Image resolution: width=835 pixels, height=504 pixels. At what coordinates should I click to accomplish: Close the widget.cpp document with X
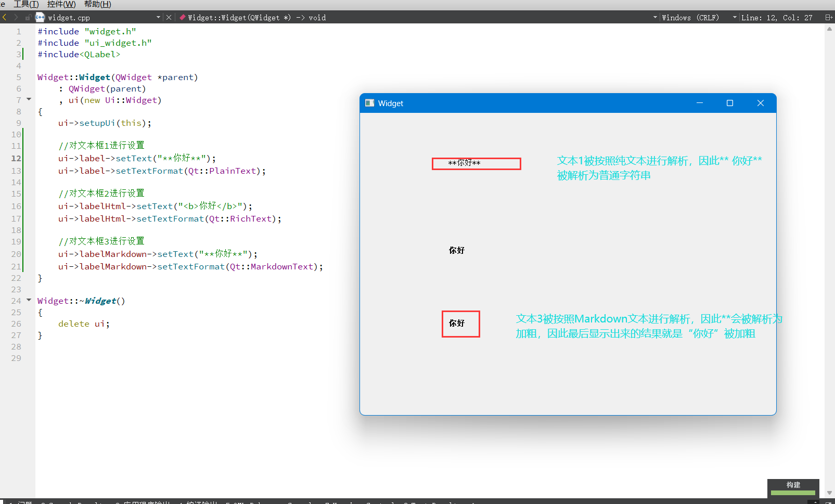pos(169,17)
